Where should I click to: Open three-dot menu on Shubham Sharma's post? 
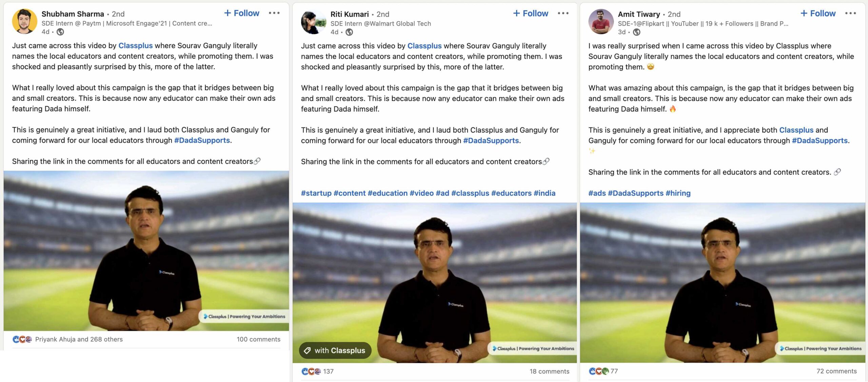coord(274,13)
